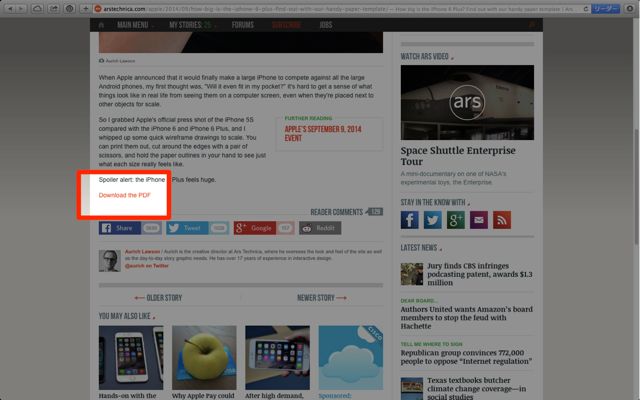Reload the page with the refresh icon
This screenshot has height=400, width=640.
click(586, 9)
